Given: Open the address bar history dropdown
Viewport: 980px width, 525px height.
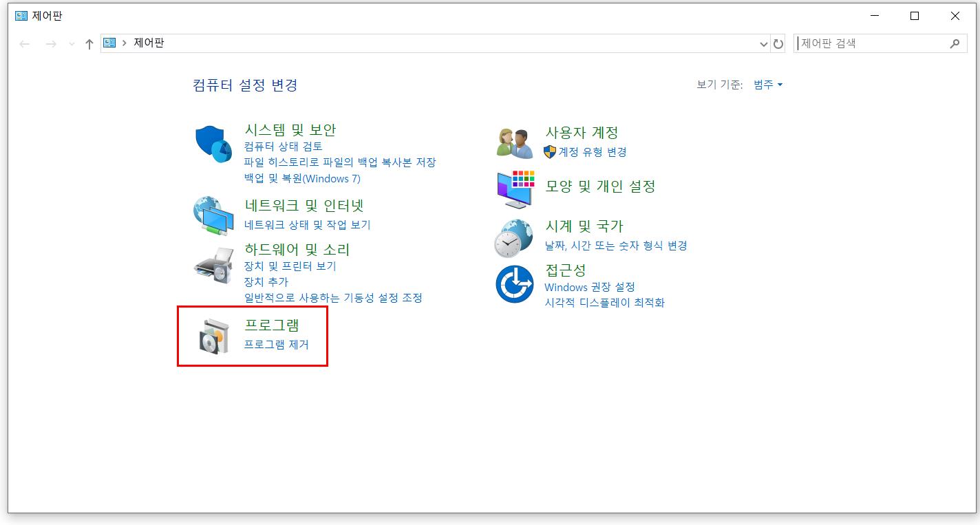Looking at the screenshot, I should [x=763, y=44].
